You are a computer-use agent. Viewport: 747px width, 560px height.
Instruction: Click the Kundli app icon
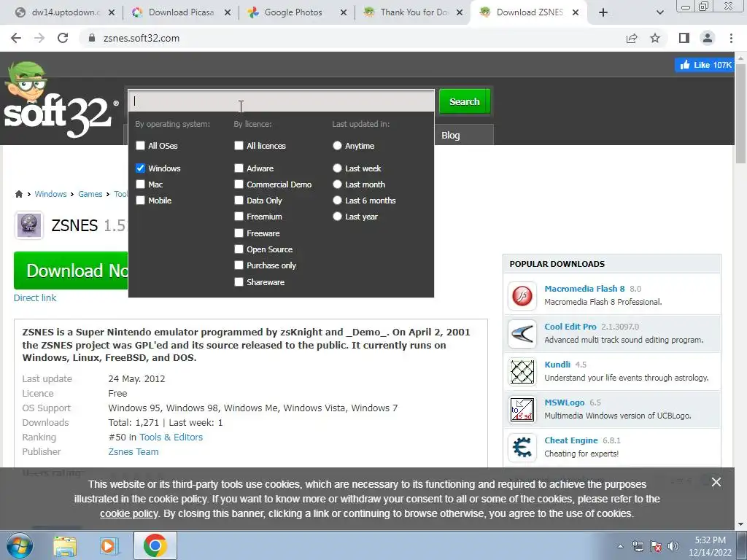(522, 371)
